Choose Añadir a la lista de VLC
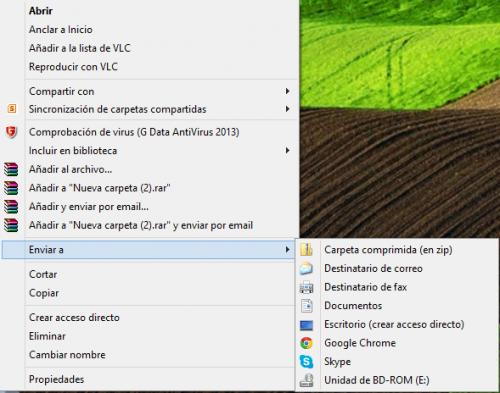 [79, 48]
